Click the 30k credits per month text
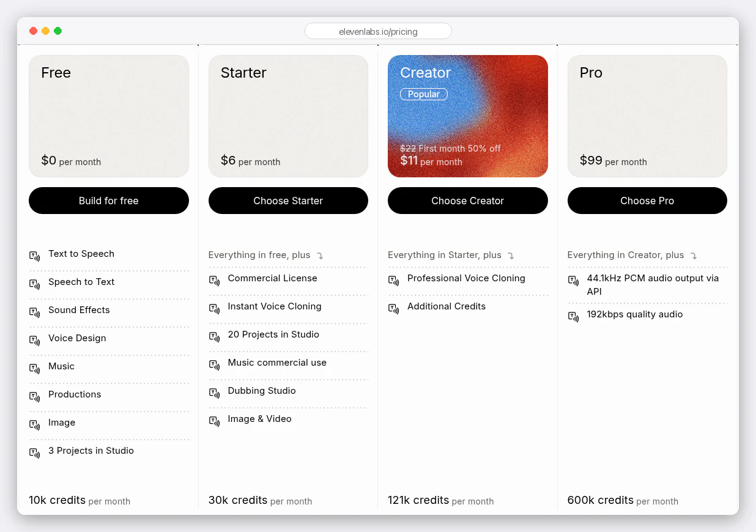 pyautogui.click(x=261, y=500)
